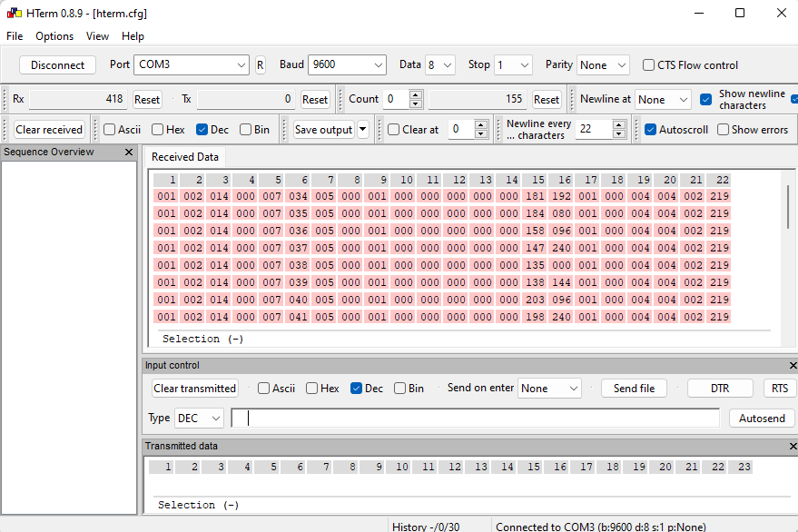Image resolution: width=798 pixels, height=532 pixels.
Task: Toggle CTS Flow control checkbox
Action: (x=648, y=65)
